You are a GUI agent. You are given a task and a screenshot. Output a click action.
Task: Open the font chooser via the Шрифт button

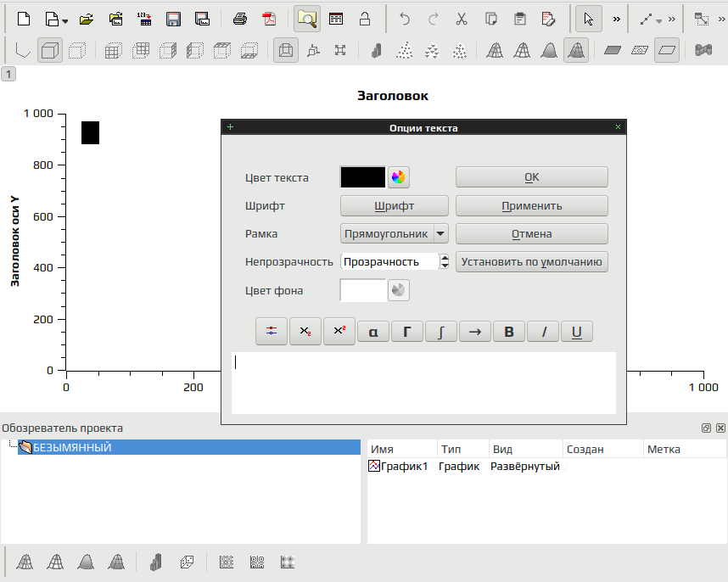[395, 206]
